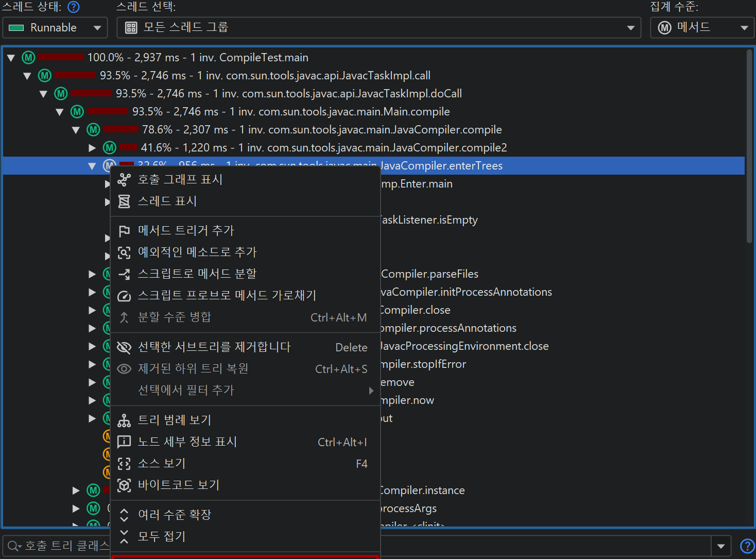Open the aggregation level 메서드 dropdown
Screen dimensions: 756x559
click(x=702, y=28)
